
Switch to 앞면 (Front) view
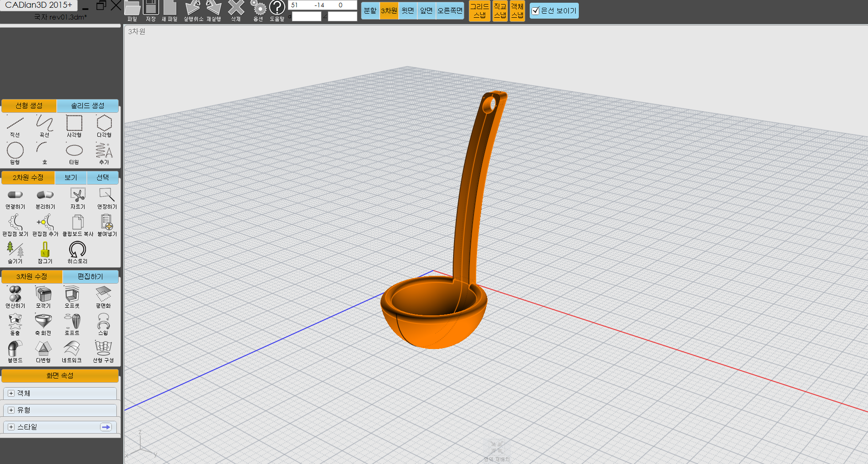click(x=426, y=10)
